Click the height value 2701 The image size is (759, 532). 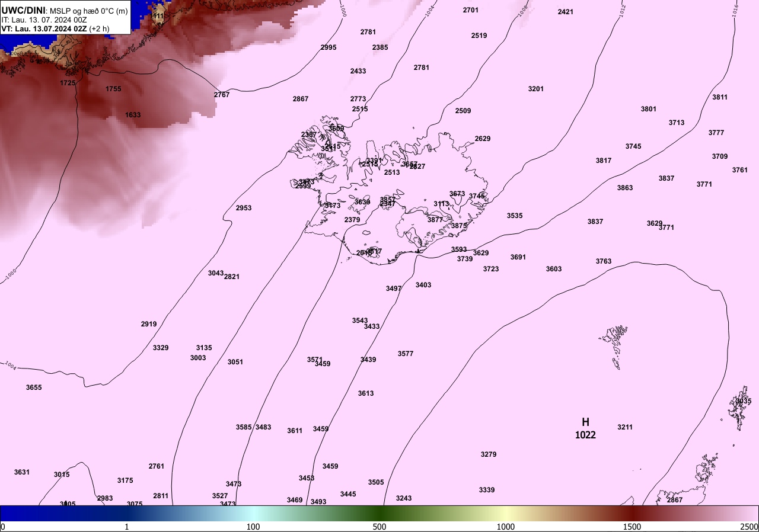(470, 10)
